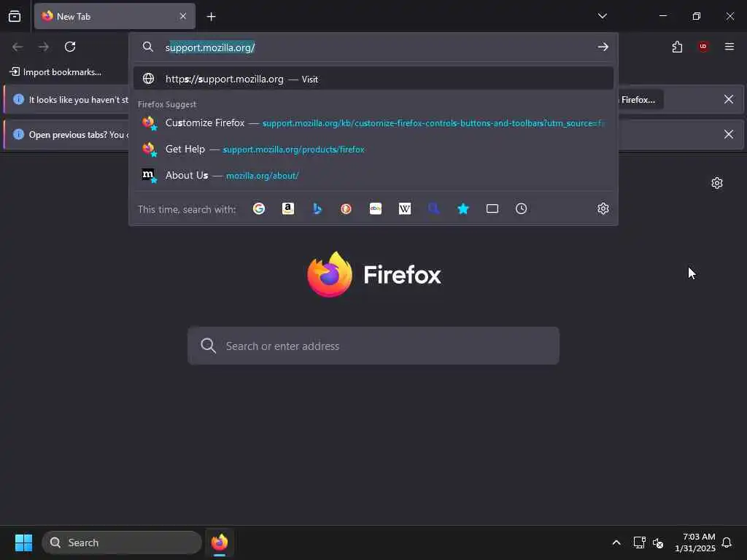Click the magnifier icon in the address bar
The width and height of the screenshot is (747, 560).
pos(147,47)
